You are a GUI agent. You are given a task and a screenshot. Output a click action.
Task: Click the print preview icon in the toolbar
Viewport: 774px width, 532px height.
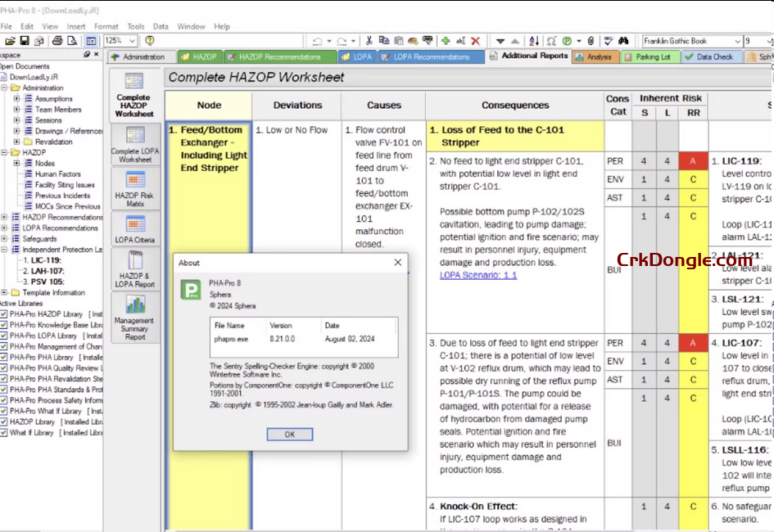pos(73,41)
